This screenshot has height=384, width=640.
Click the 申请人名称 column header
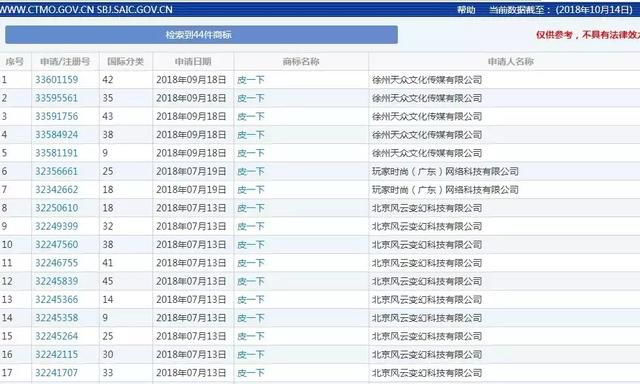point(511,62)
